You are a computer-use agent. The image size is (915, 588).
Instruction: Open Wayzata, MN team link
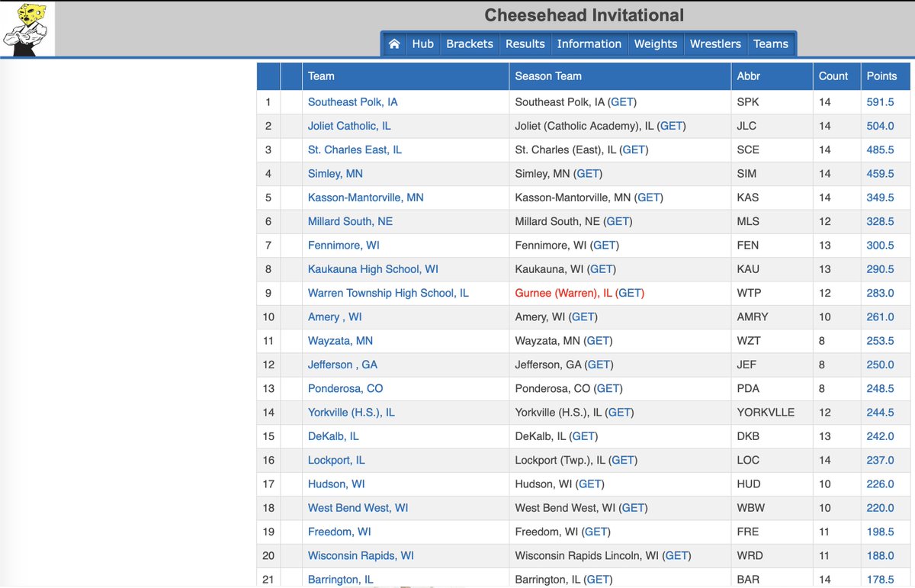point(340,341)
